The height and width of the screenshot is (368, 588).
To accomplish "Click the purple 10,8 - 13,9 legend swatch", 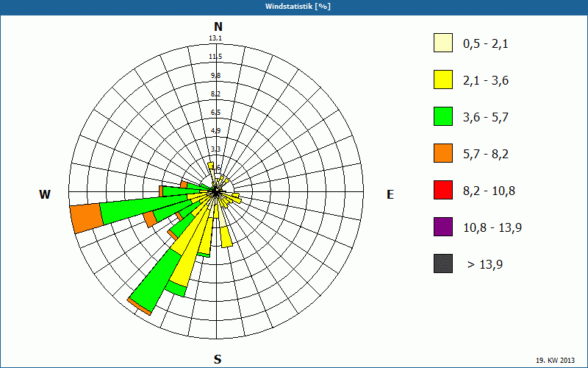I will pyautogui.click(x=443, y=227).
